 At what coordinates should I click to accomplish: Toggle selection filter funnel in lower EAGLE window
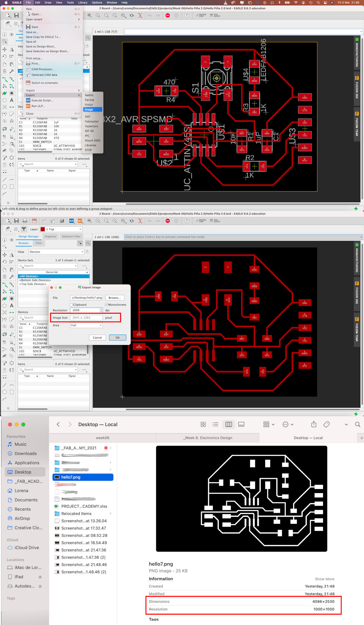tap(24, 229)
